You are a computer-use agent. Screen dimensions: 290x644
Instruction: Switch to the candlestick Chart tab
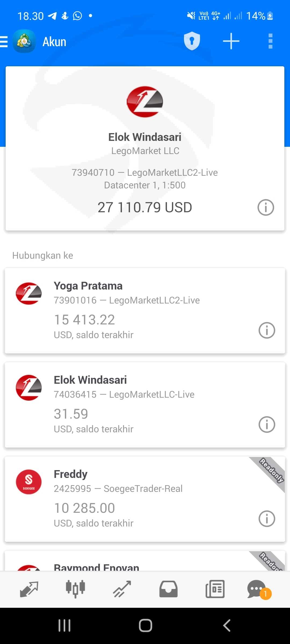coord(75,589)
